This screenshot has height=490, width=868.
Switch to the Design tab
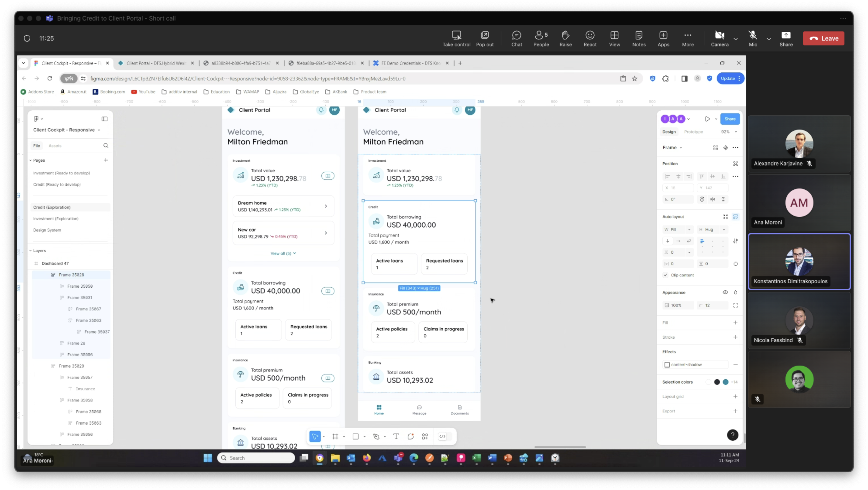[669, 132]
